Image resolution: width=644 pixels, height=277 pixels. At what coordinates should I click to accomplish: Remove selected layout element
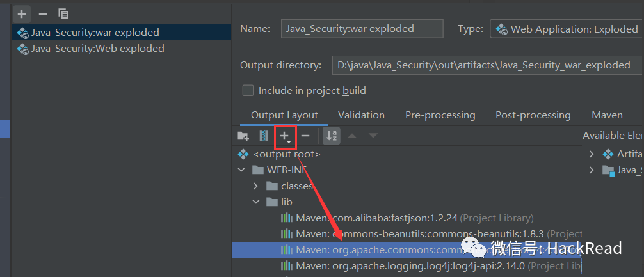point(305,136)
